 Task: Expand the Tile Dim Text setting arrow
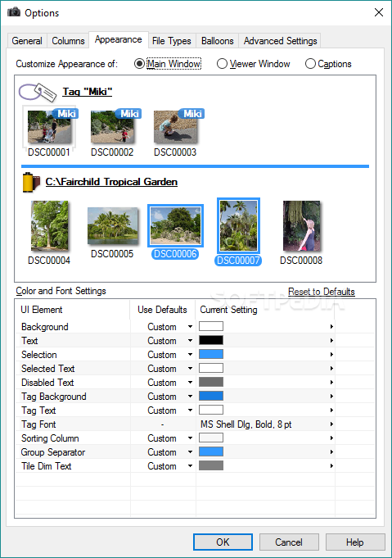tap(331, 465)
